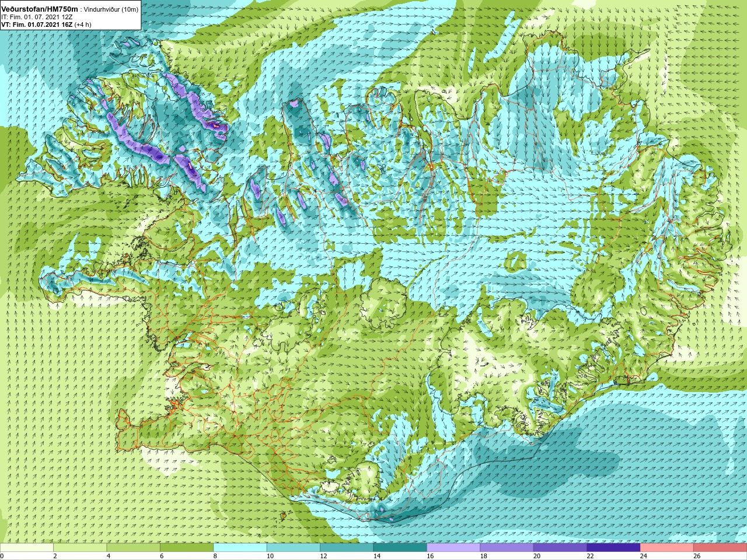Image resolution: width=747 pixels, height=560 pixels.
Task: Pick the "22" scale label
Action: click(x=590, y=556)
